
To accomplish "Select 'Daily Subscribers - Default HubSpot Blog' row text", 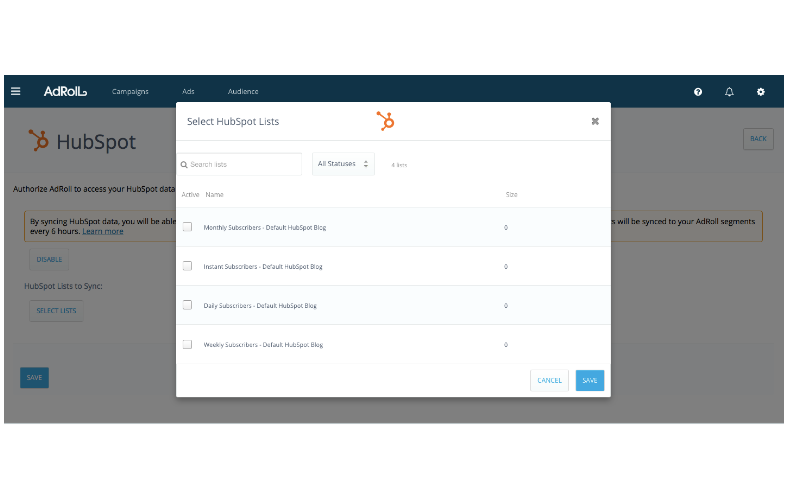I will 260,305.
